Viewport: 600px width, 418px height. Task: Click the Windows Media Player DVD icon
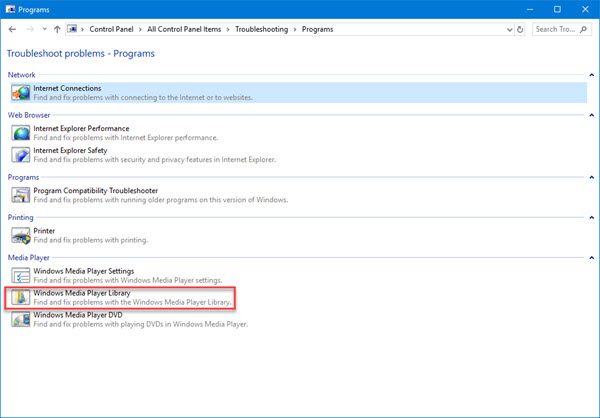point(20,319)
